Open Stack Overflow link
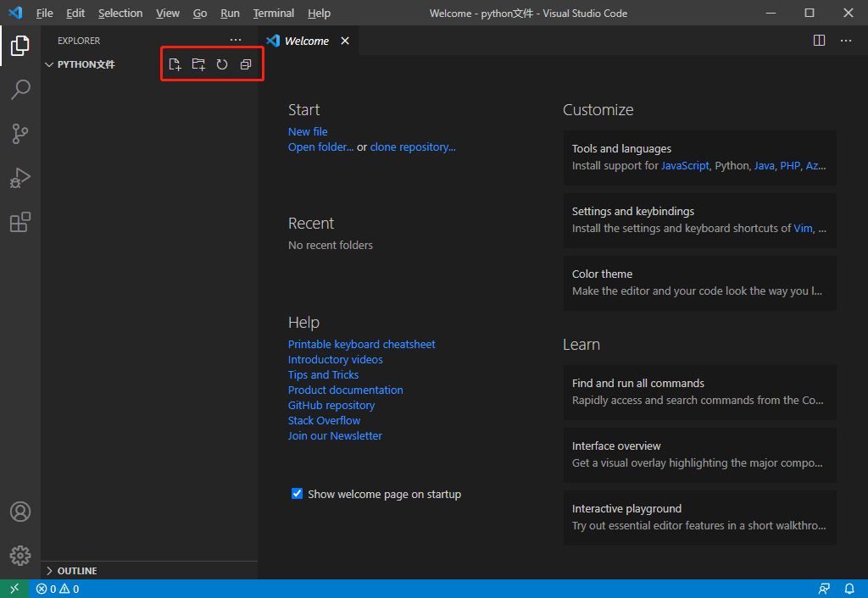 (324, 420)
